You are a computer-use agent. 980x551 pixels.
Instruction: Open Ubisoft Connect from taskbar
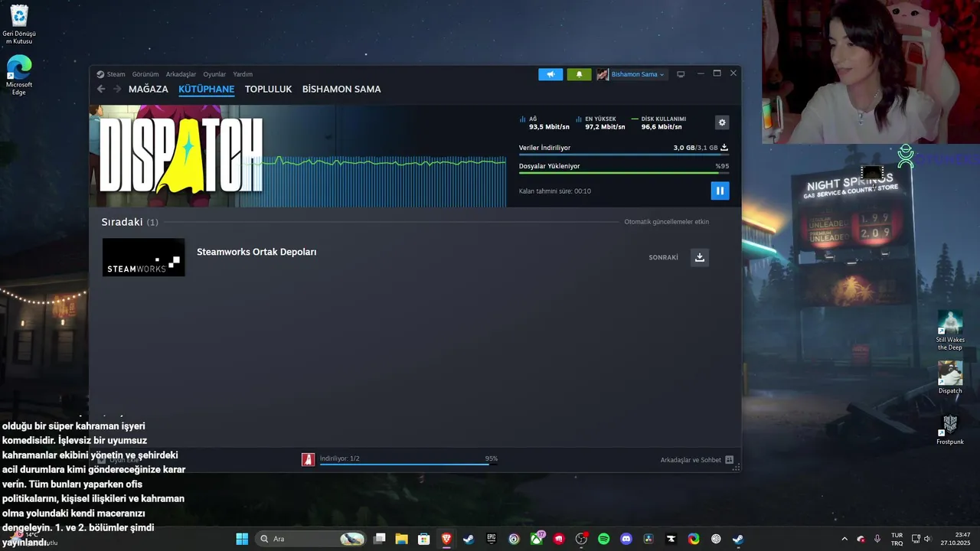[514, 539]
